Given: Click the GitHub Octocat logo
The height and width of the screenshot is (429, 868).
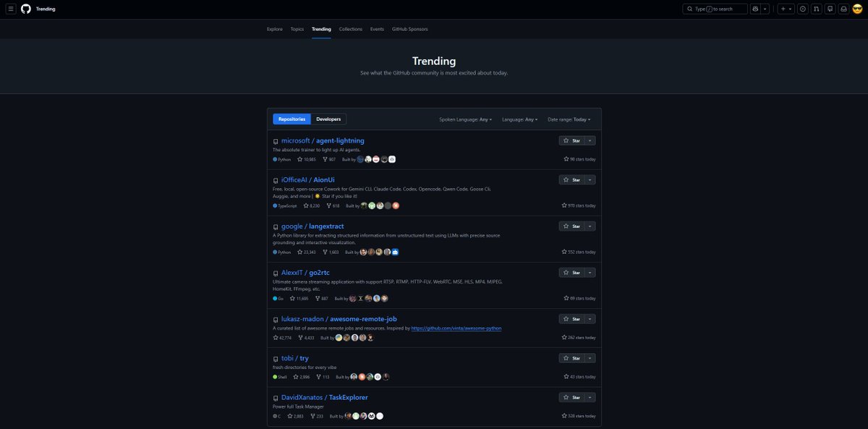Looking at the screenshot, I should pos(26,9).
